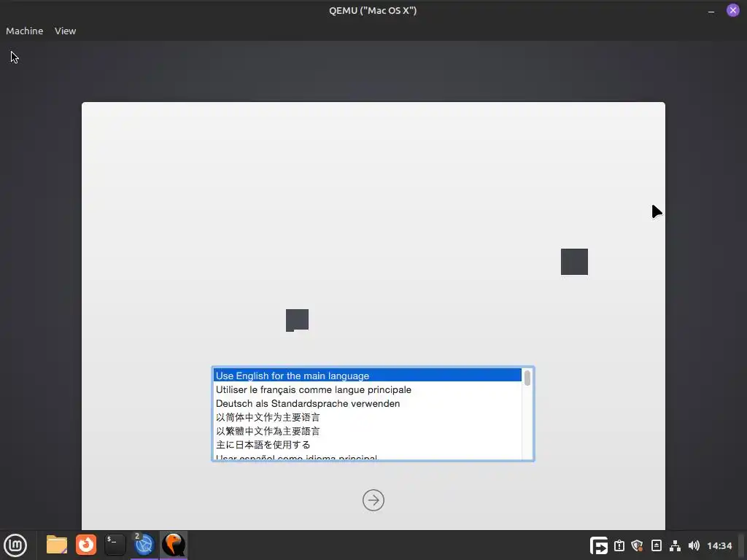
Task: Select Deutsch als Standardsprache verwenden
Action: 368,403
